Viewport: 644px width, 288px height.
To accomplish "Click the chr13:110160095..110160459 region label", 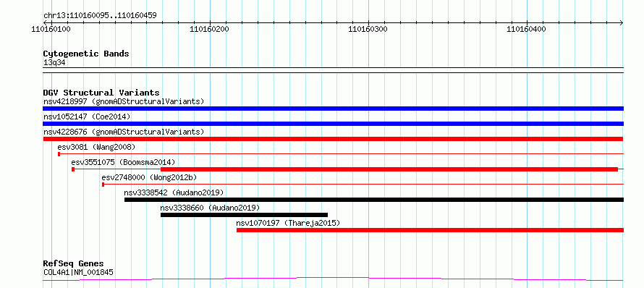I will point(100,16).
